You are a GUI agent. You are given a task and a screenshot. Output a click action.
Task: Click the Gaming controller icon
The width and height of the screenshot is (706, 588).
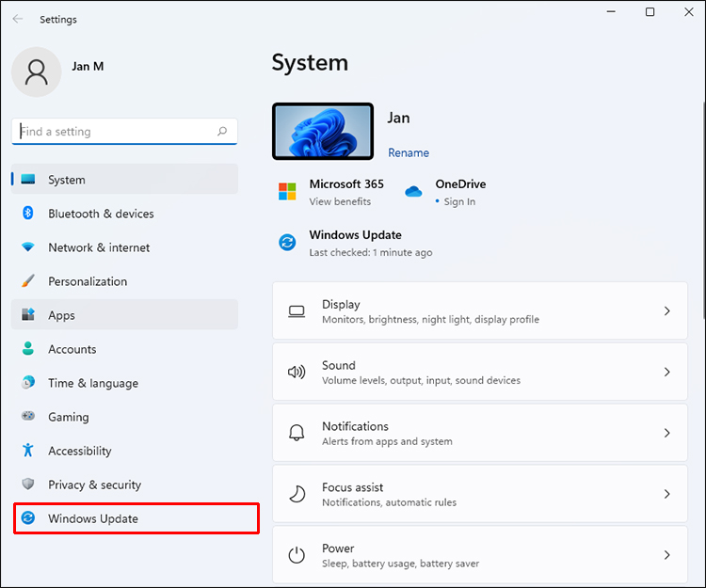[28, 416]
